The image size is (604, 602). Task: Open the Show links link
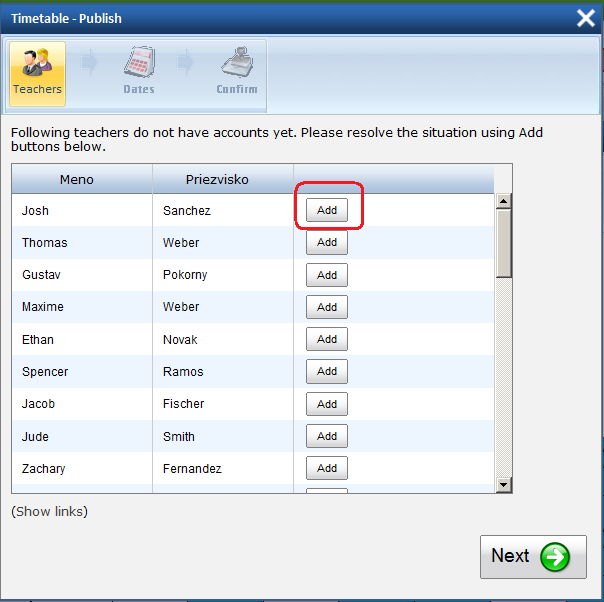coord(49,511)
